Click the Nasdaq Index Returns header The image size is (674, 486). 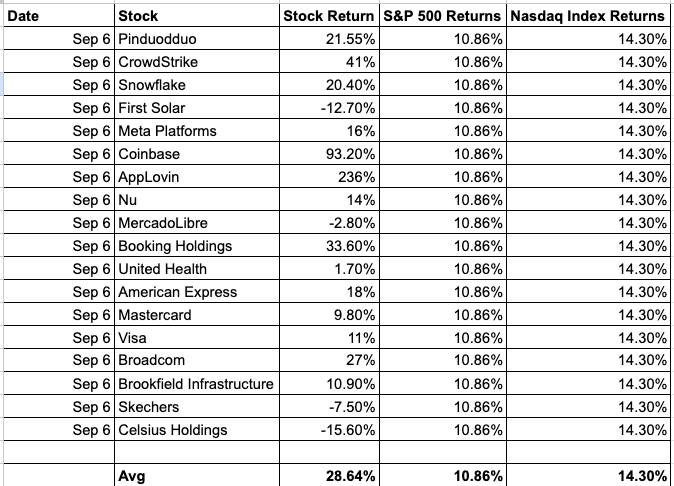click(588, 15)
